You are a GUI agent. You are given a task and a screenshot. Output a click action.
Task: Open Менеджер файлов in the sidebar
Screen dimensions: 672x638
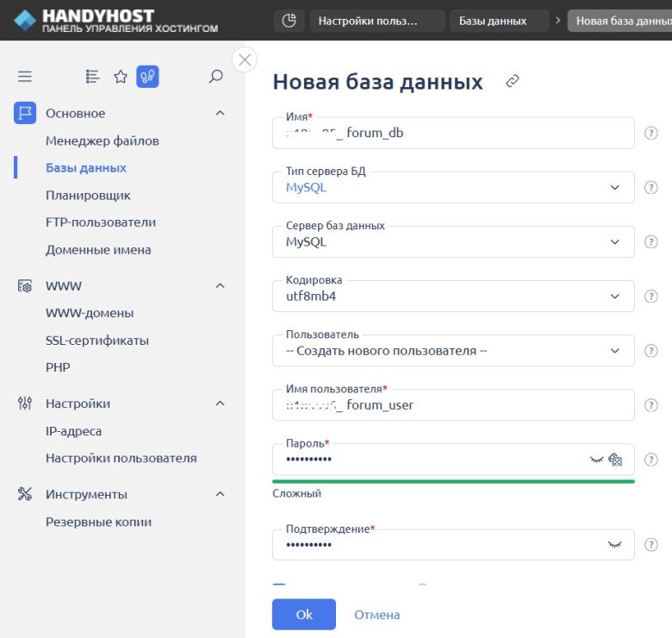(102, 141)
